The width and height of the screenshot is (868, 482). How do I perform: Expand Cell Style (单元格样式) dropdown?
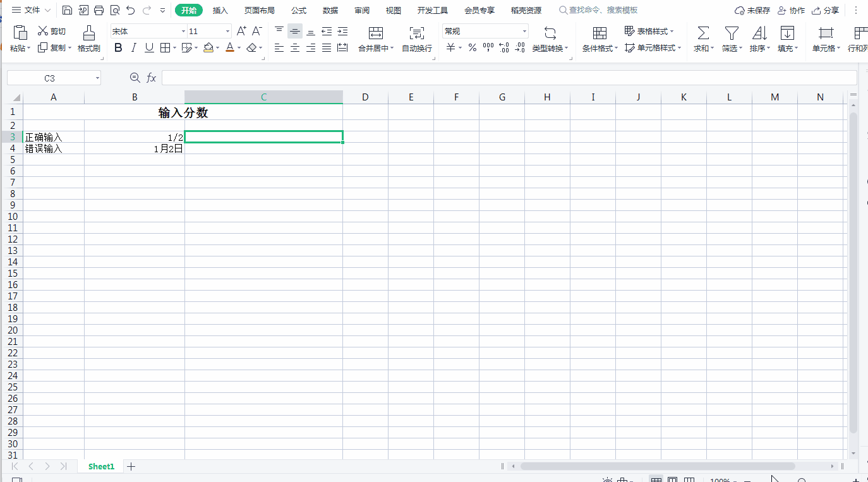680,48
